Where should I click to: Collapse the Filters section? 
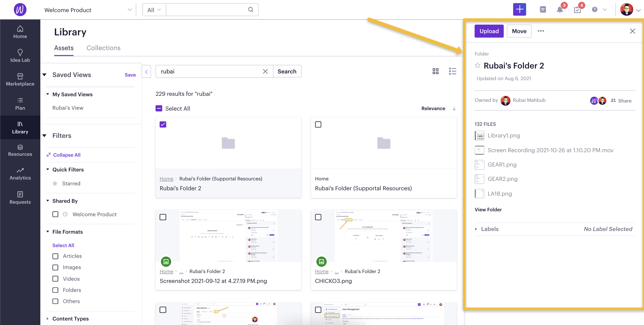pos(45,136)
